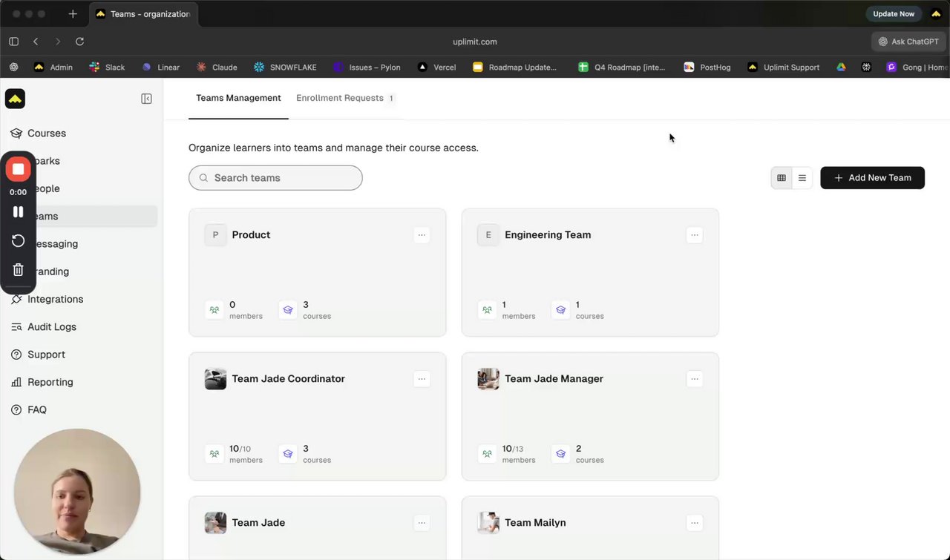Open options menu for Engineering Team
950x560 pixels.
[694, 235]
